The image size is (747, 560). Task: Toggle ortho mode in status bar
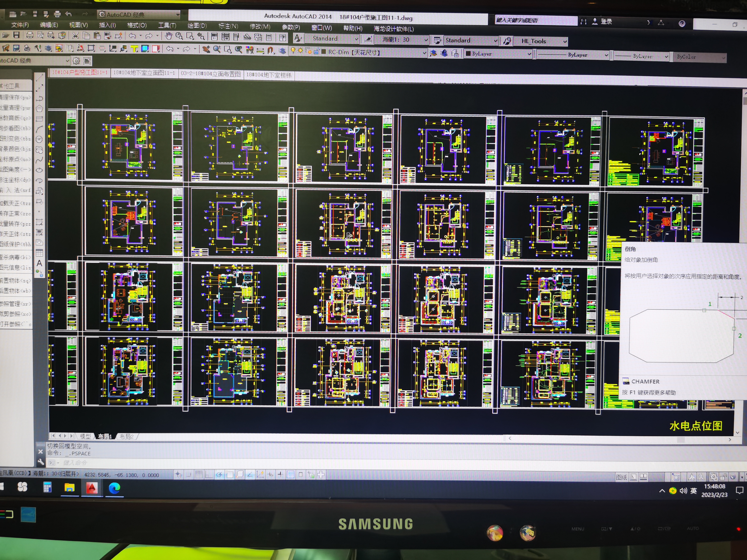[x=209, y=475]
